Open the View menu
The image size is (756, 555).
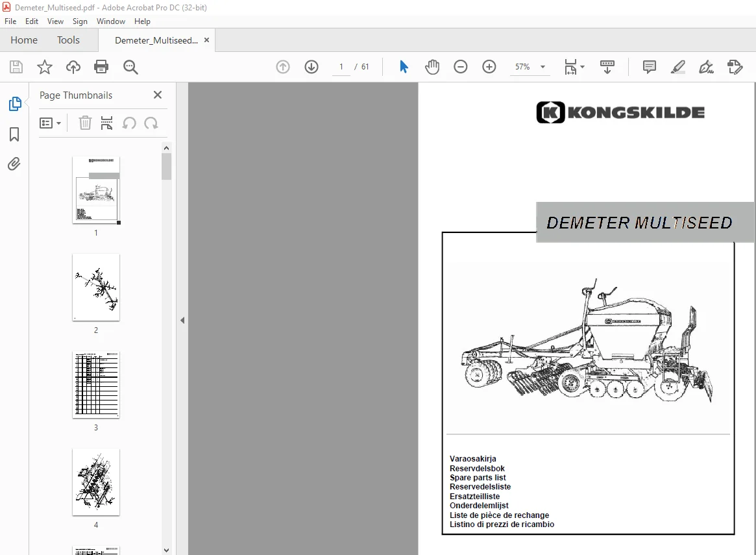[55, 21]
